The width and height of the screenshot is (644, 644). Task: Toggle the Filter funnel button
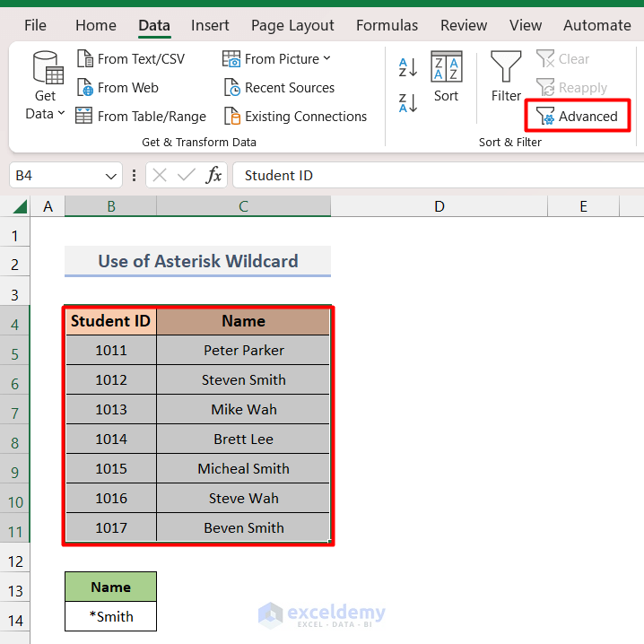pos(506,76)
